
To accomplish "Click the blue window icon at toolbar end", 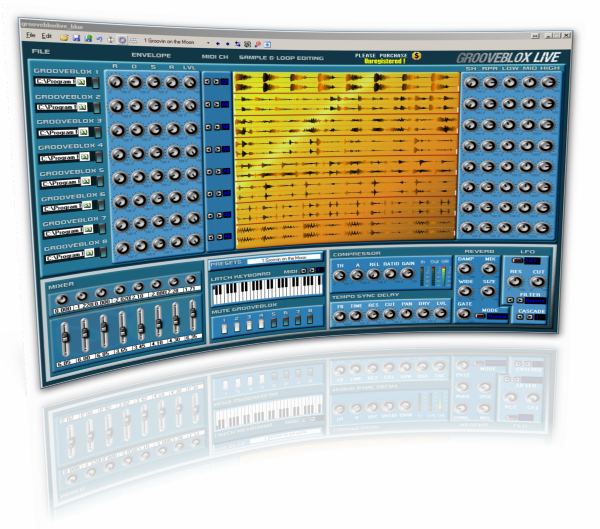I will 267,45.
